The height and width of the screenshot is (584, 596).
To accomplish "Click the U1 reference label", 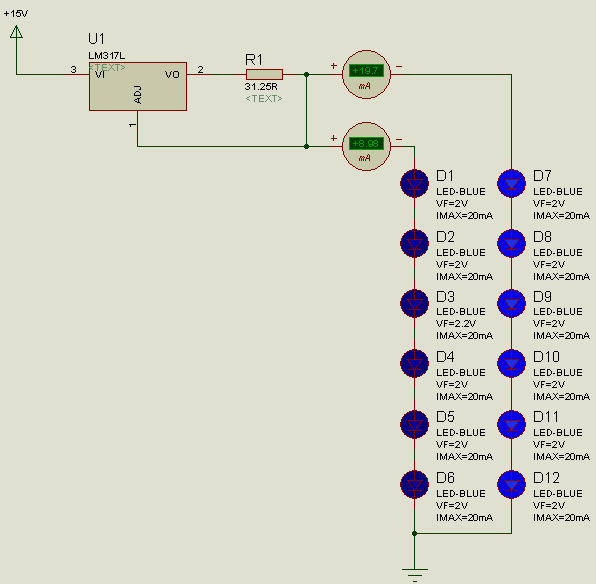I will click(96, 39).
